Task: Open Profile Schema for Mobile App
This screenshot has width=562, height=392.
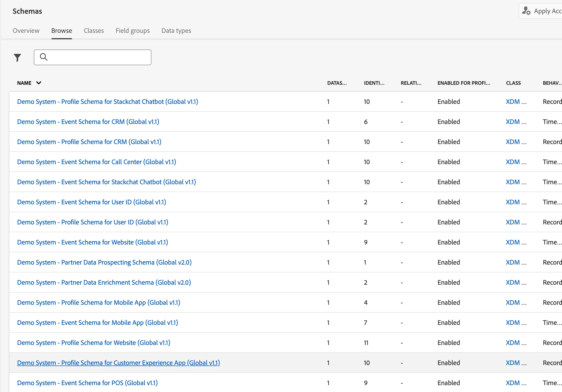Action: click(x=99, y=303)
